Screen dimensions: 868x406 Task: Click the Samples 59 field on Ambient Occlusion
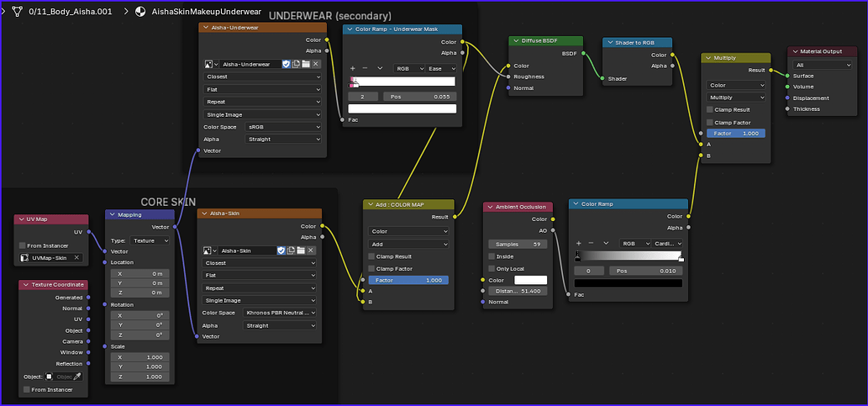pos(518,245)
